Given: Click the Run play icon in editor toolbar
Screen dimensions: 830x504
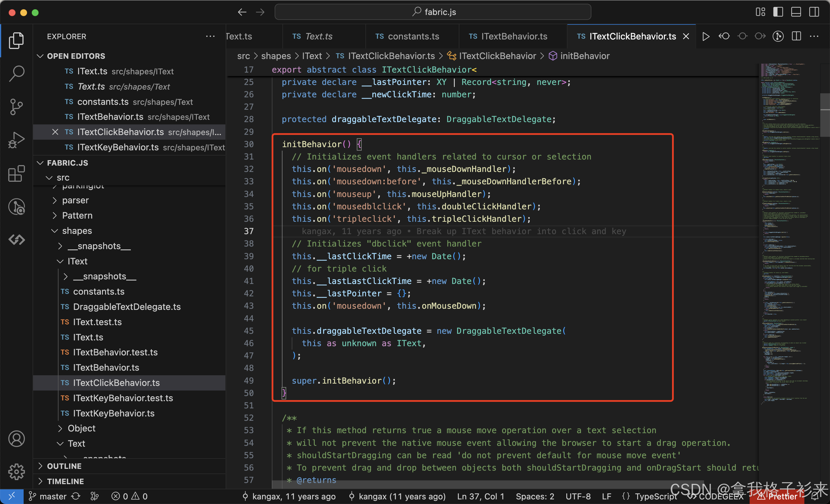Looking at the screenshot, I should [x=706, y=36].
